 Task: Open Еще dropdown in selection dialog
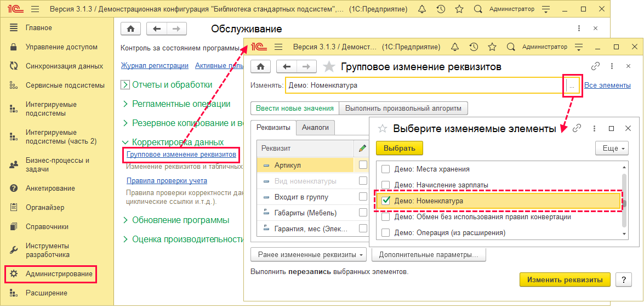[x=612, y=148]
